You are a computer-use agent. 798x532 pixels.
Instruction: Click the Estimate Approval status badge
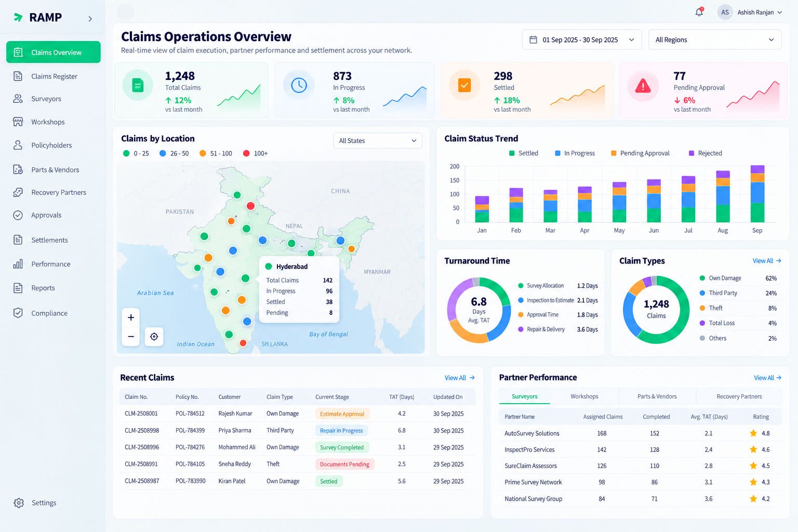click(x=342, y=414)
